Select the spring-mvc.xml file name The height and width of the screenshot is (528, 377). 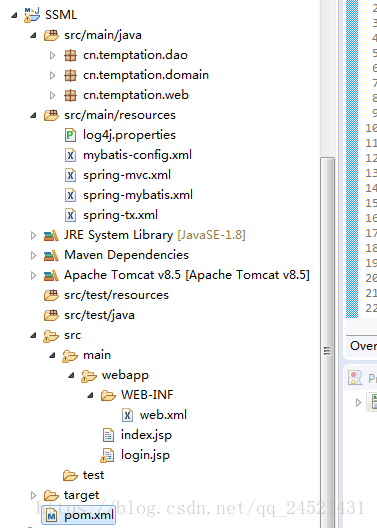(127, 175)
